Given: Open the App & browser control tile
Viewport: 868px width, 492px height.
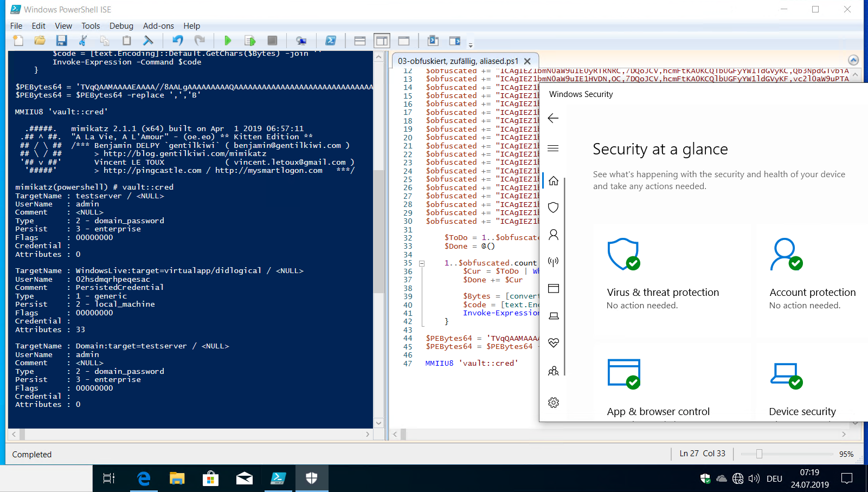Looking at the screenshot, I should coord(672,382).
